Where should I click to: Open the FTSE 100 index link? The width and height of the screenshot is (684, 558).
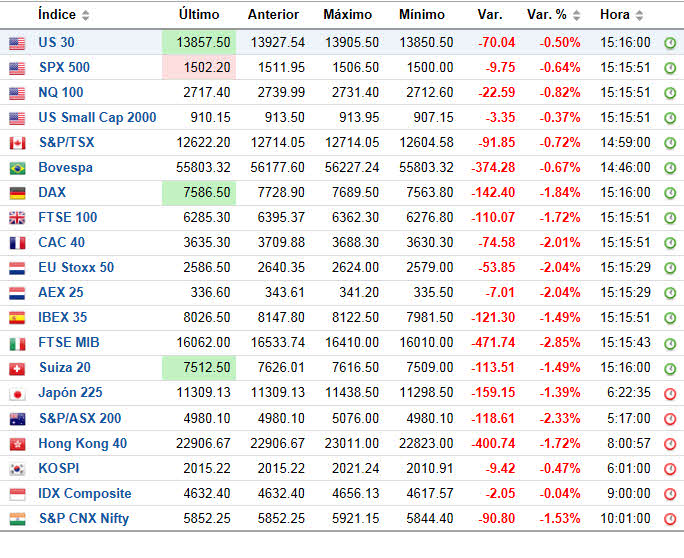(x=68, y=218)
